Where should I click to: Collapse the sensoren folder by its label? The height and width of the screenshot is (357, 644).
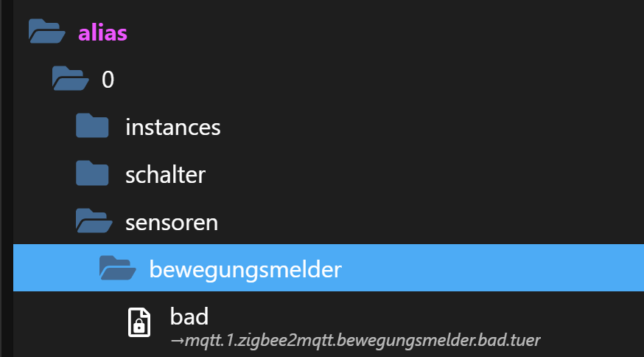(172, 223)
